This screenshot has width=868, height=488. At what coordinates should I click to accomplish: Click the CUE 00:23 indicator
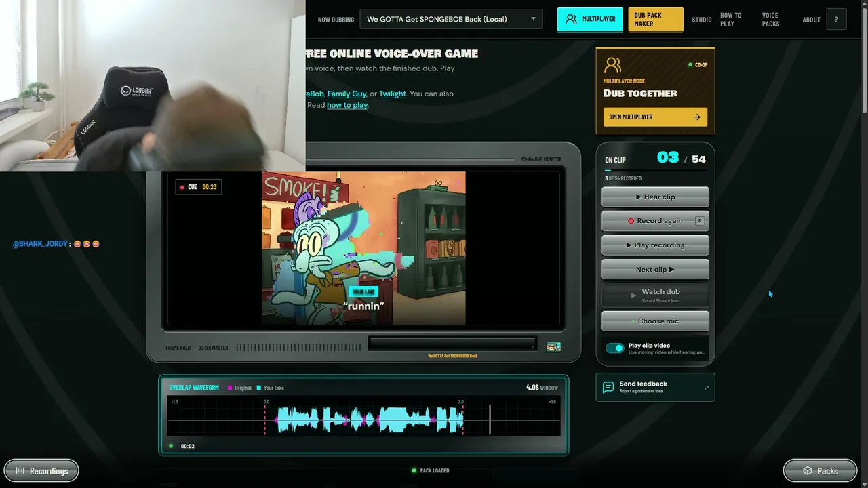[x=198, y=187]
